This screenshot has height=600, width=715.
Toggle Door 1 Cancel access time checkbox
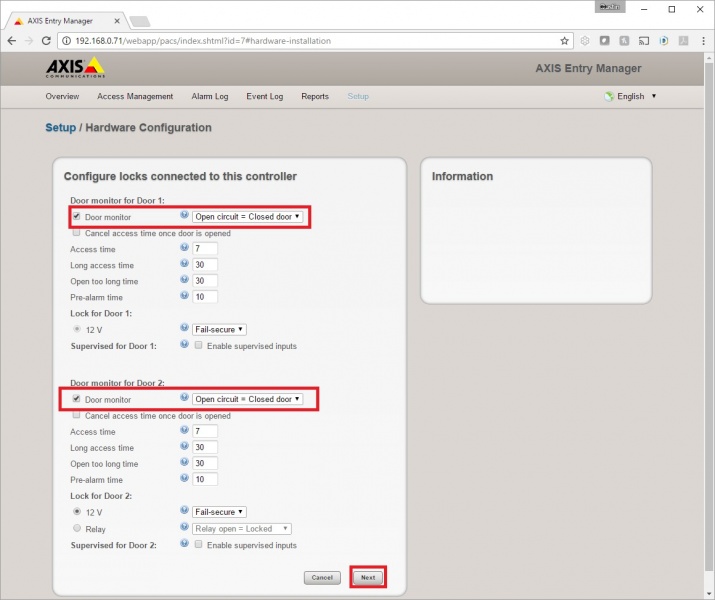point(77,233)
